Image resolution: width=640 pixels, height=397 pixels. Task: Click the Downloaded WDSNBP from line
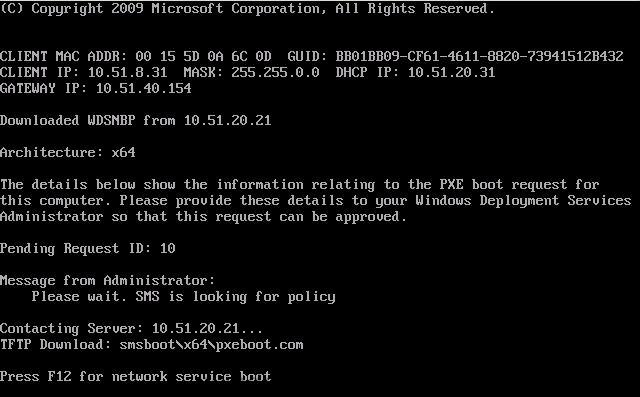[x=136, y=120]
